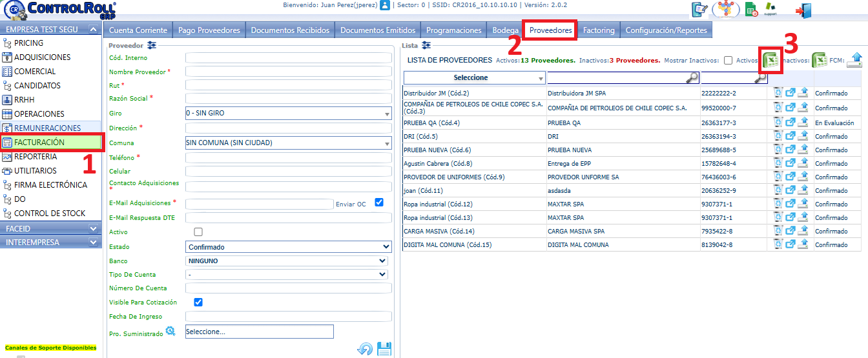The height and width of the screenshot is (358, 868).
Task: Export active suppliers to Excel
Action: coord(770,61)
